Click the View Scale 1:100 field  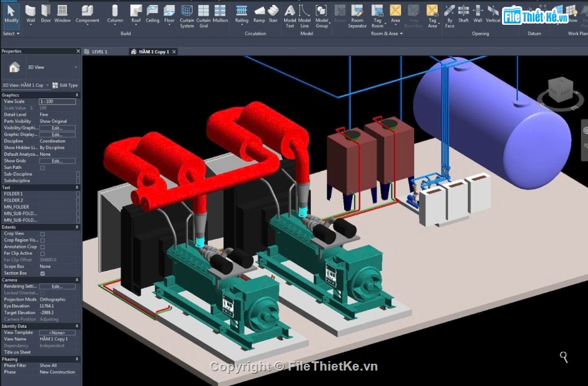pos(57,101)
